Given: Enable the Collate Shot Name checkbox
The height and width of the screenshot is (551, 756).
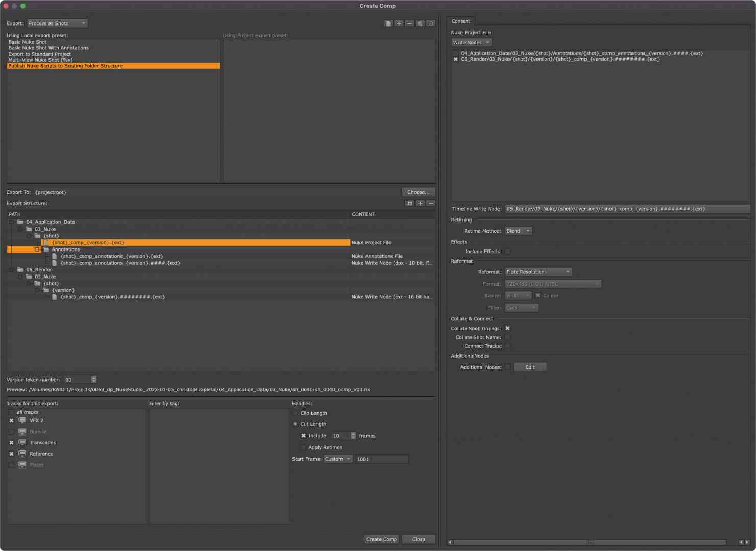Looking at the screenshot, I should tap(508, 337).
